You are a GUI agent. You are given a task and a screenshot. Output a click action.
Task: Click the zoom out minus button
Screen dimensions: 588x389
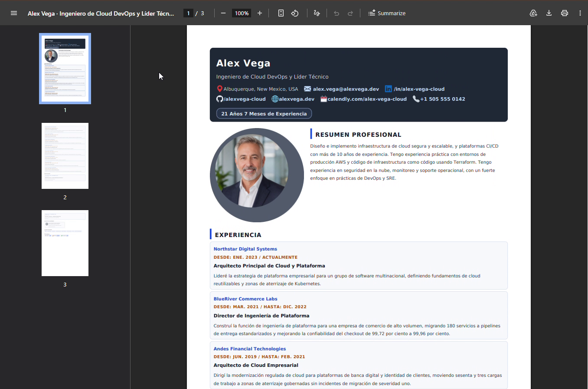tap(223, 13)
